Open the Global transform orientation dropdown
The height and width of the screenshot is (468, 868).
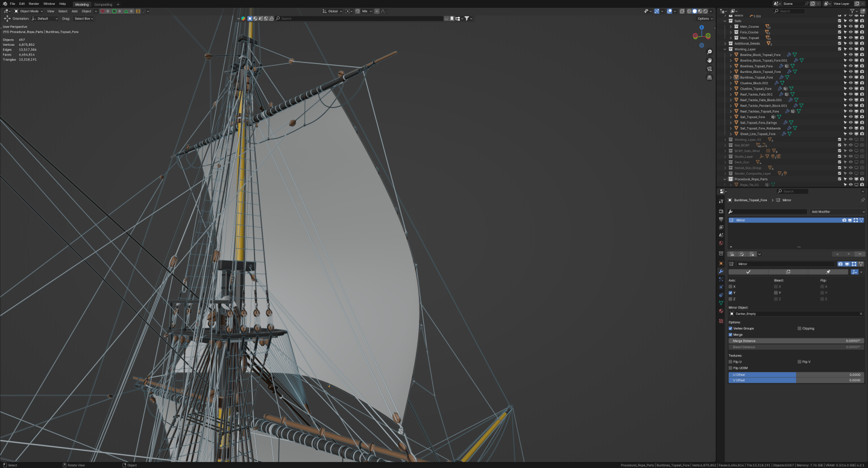point(332,11)
